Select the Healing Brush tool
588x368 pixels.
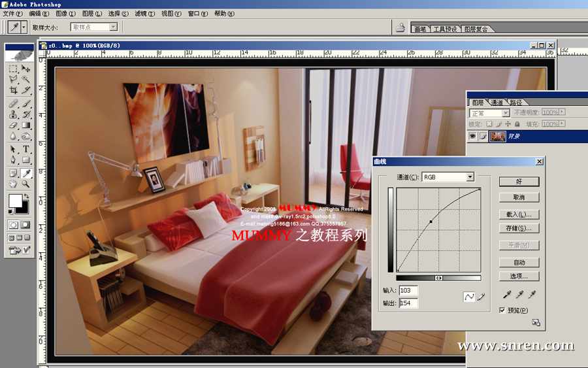[14, 103]
